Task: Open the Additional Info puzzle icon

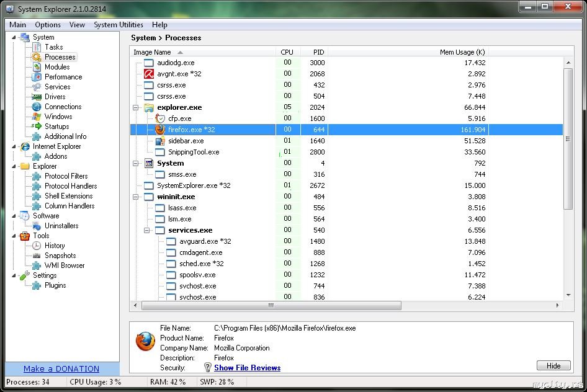Action: click(x=37, y=136)
